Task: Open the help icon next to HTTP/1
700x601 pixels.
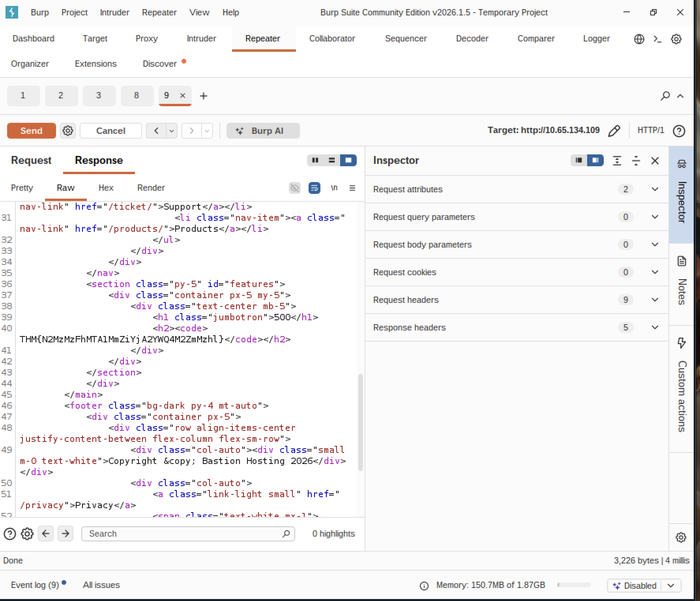Action: coord(679,131)
